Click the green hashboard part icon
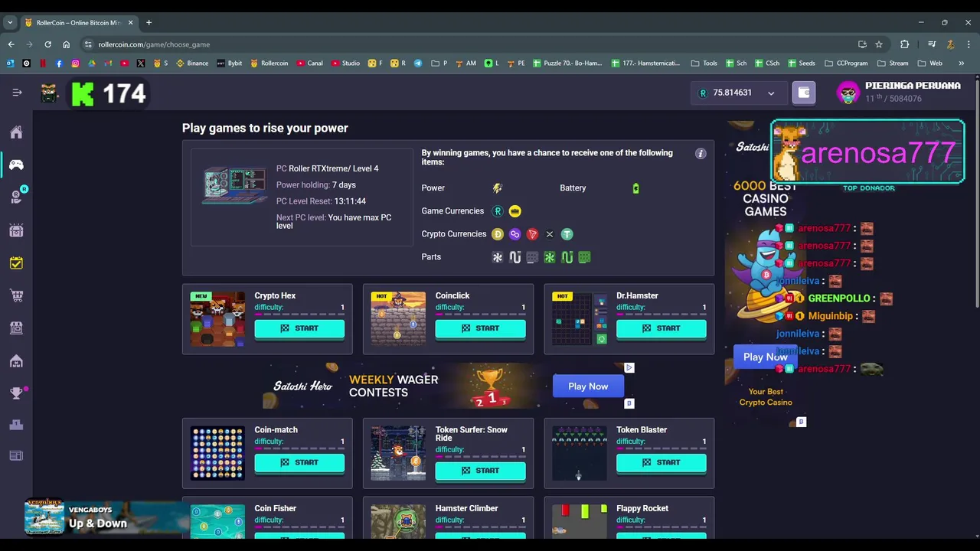This screenshot has width=980, height=551. (x=585, y=257)
